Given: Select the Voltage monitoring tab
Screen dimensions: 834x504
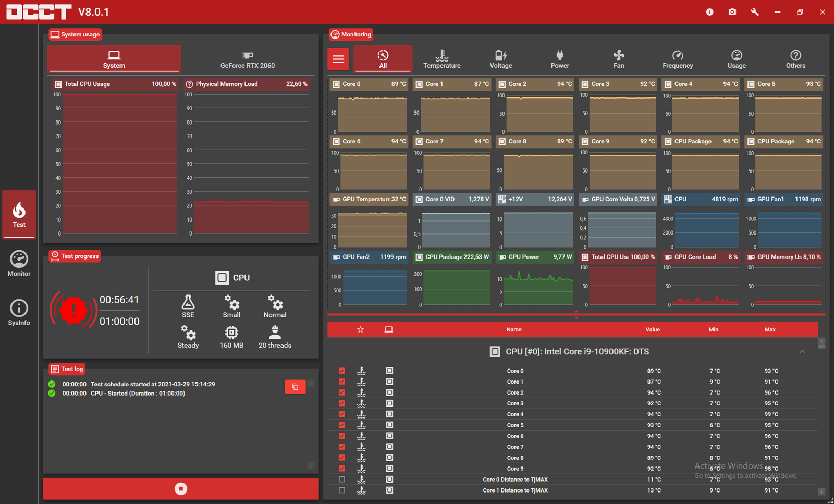Looking at the screenshot, I should click(x=501, y=59).
